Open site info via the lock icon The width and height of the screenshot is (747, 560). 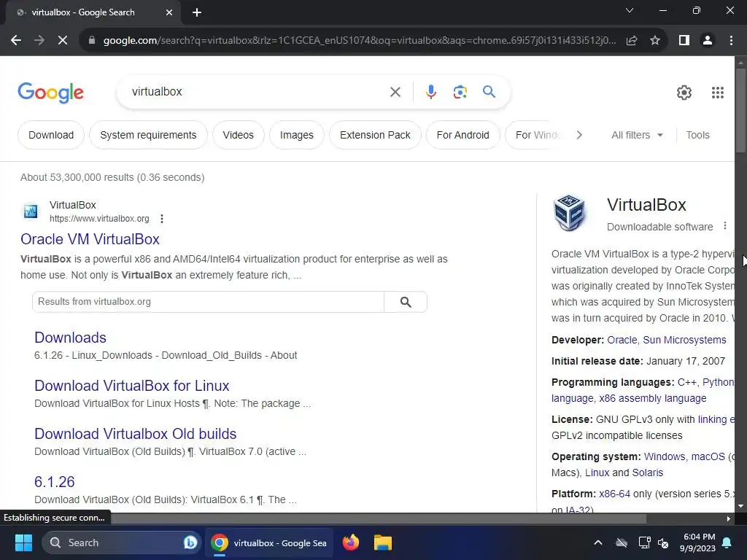(x=92, y=41)
